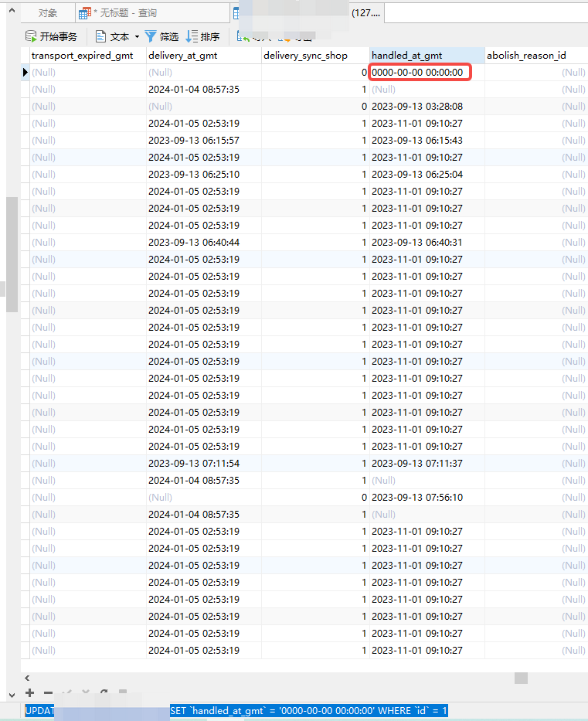Select the cell 2023-09-13 07:11:54
Screen dimensions: 588x721
click(x=204, y=464)
